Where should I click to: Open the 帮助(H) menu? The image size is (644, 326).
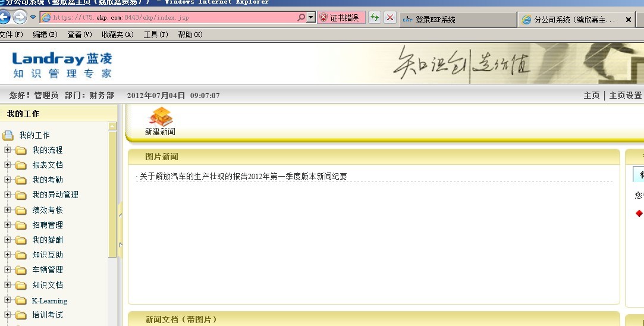pos(190,35)
